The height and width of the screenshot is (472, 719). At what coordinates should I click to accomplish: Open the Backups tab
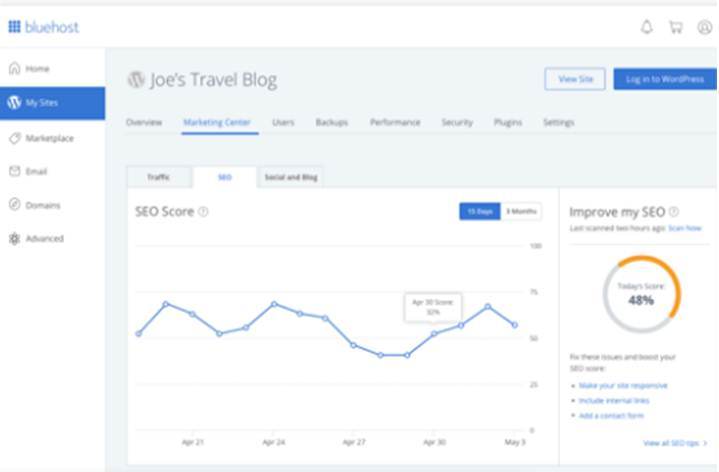point(332,122)
